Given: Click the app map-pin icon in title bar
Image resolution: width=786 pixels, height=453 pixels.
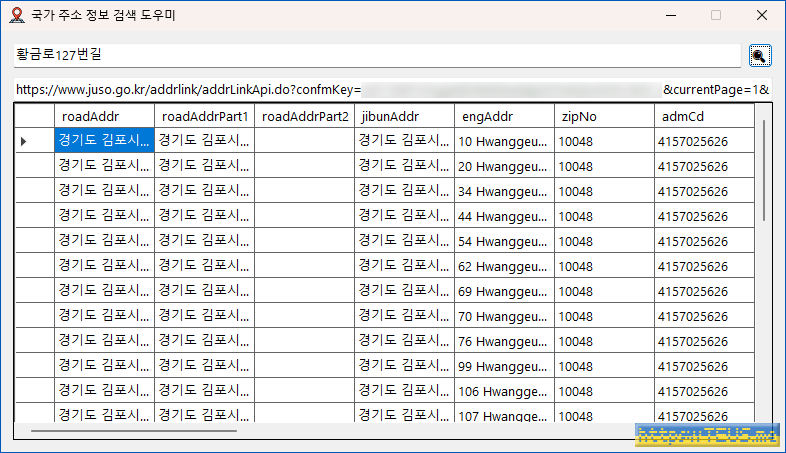Looking at the screenshot, I should (15, 15).
